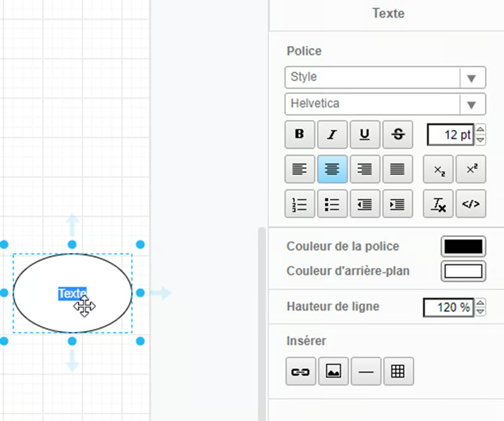The width and height of the screenshot is (504, 421).
Task: Justify the text alignment
Action: point(397,169)
